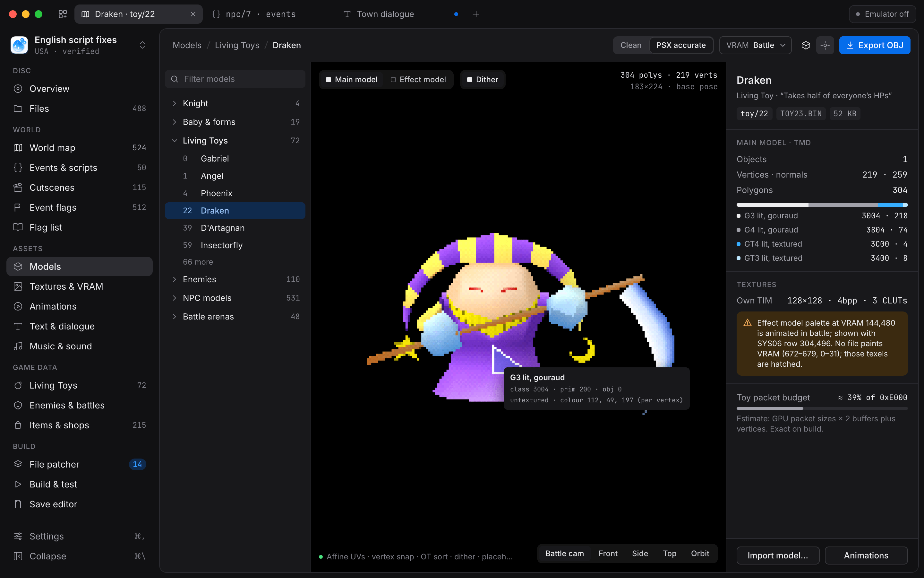Select PSX accurate render mode
Screen dimensions: 924x578
point(681,45)
